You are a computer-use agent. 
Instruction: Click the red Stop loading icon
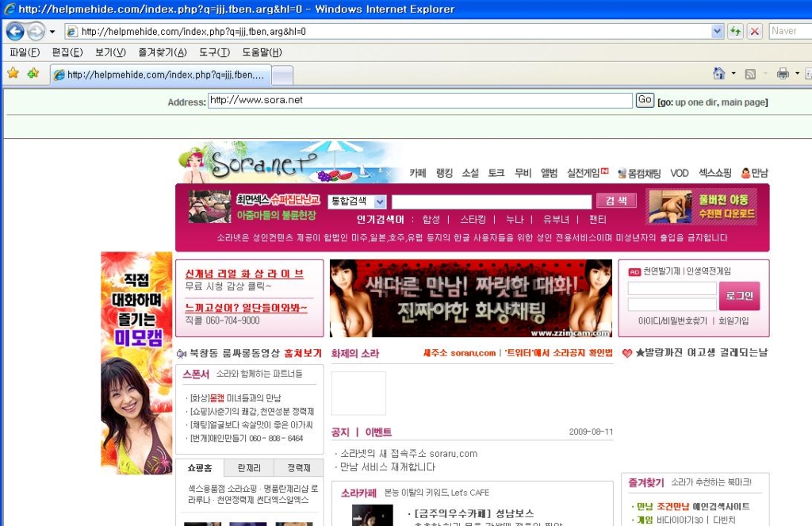pyautogui.click(x=755, y=32)
